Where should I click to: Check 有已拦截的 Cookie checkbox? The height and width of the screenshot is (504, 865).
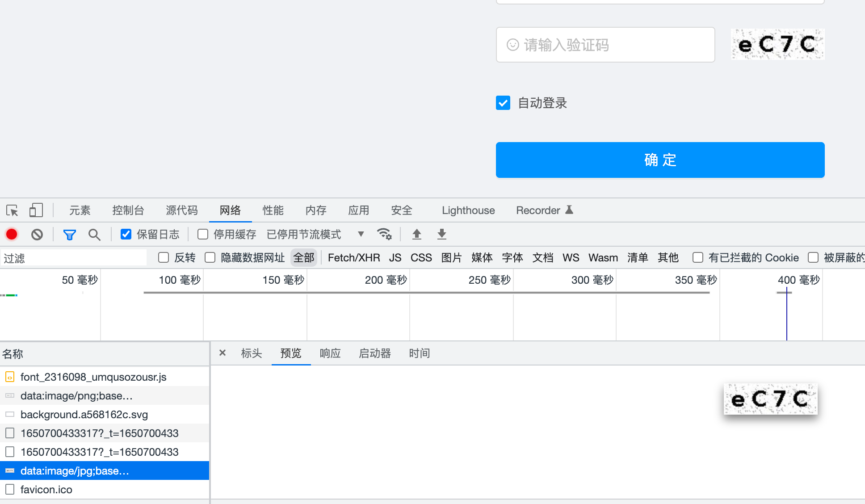click(698, 257)
